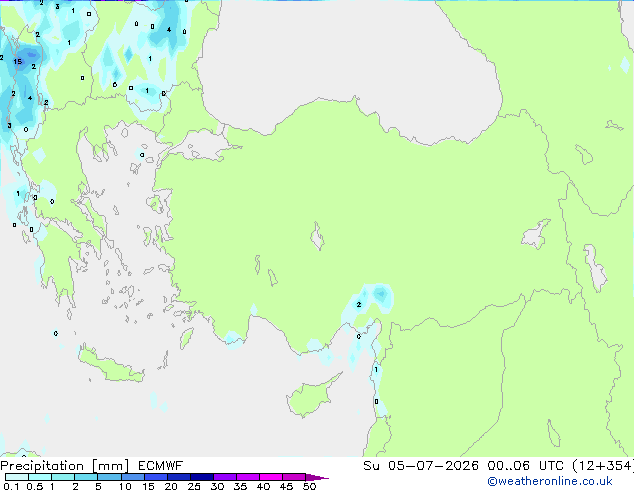The image size is (634, 490).
Task: Click the '25' legend scale label
Action: pyautogui.click(x=194, y=486)
